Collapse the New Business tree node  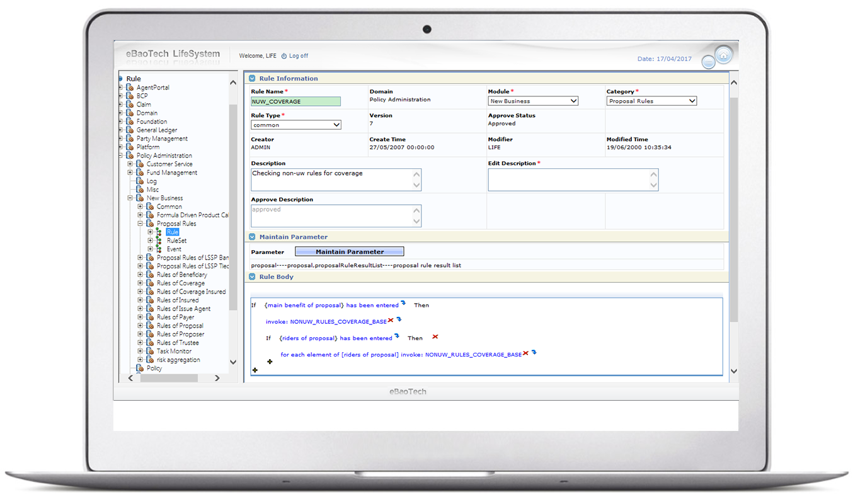point(130,198)
